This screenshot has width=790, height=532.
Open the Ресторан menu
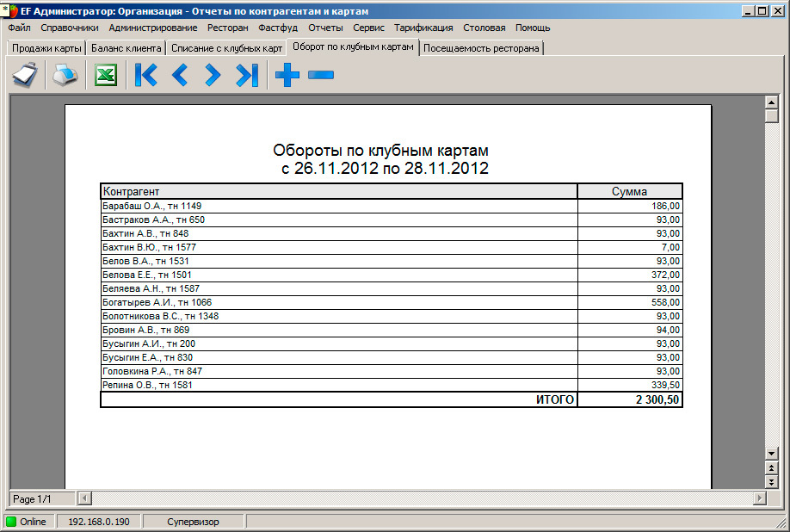(228, 28)
